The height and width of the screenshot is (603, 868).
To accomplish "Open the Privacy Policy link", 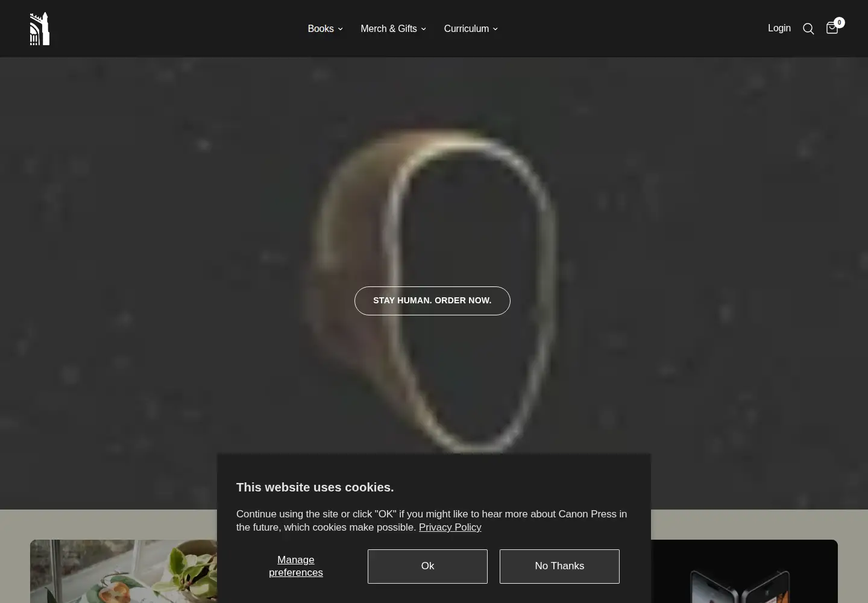I will (450, 527).
